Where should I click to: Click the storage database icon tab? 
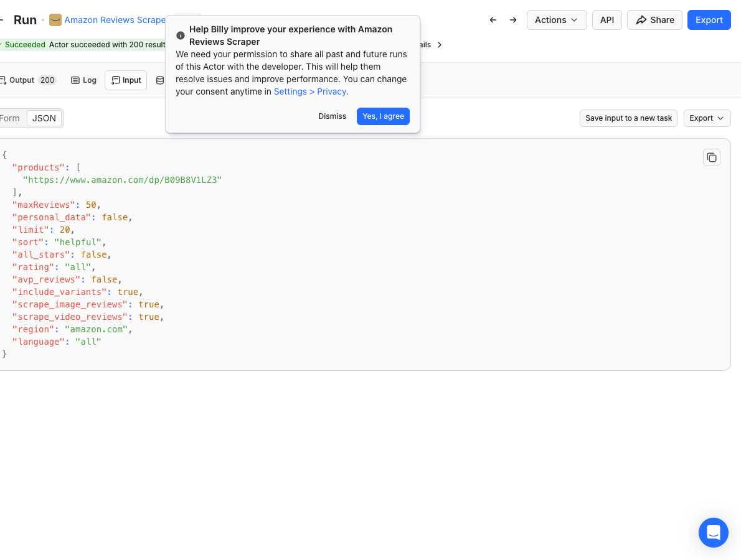160,80
